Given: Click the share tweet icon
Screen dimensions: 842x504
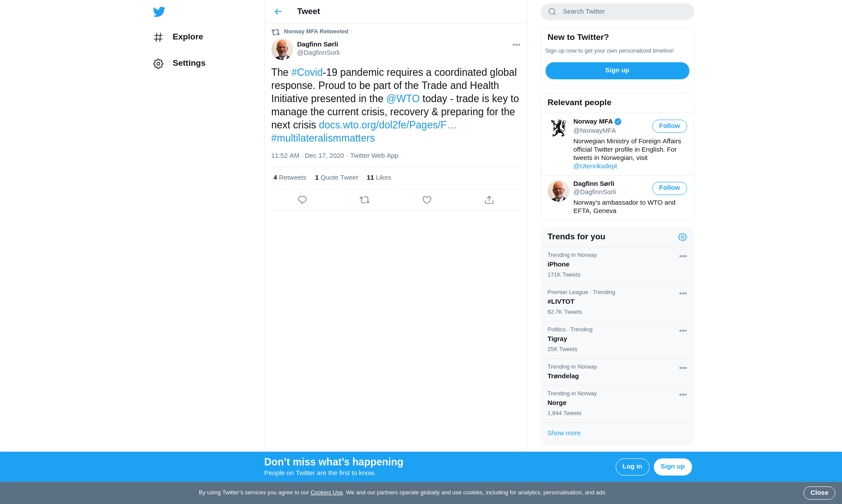Looking at the screenshot, I should coord(489,200).
